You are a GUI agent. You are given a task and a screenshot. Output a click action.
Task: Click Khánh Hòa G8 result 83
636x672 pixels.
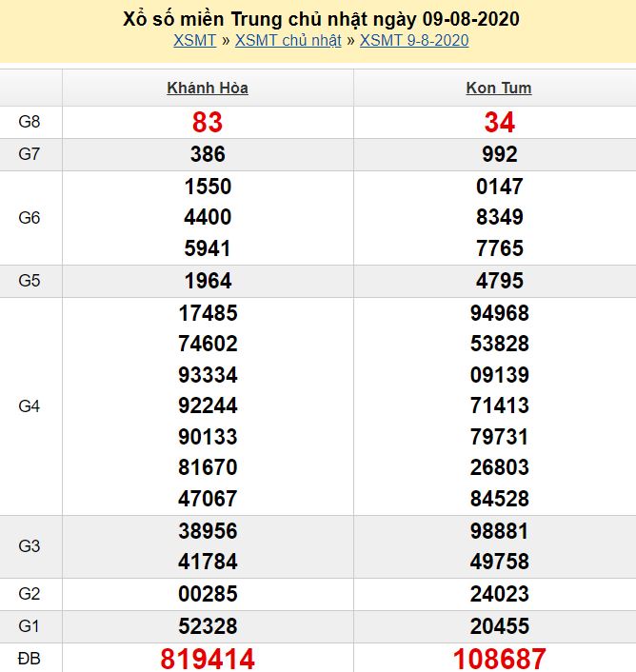point(208,122)
